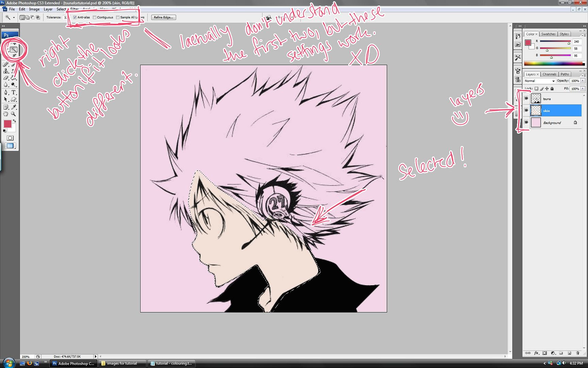This screenshot has width=588, height=368.
Task: Hide the Background layer
Action: tap(526, 122)
